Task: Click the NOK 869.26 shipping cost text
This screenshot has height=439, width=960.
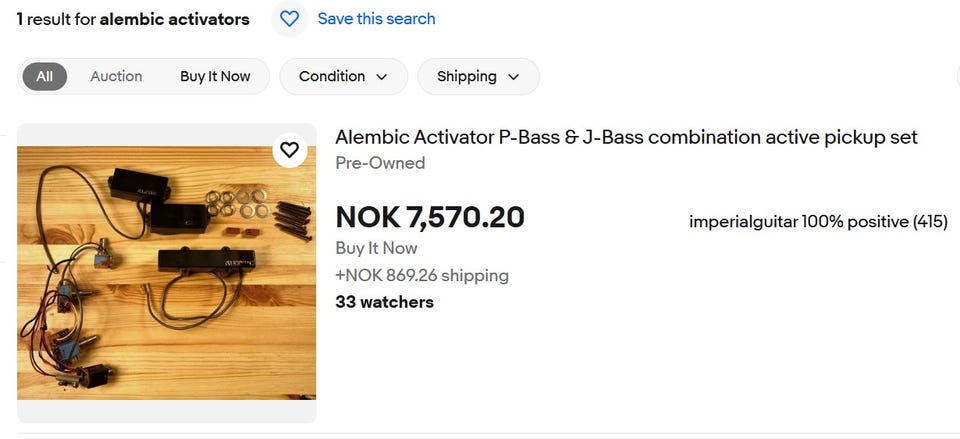Action: (x=422, y=275)
